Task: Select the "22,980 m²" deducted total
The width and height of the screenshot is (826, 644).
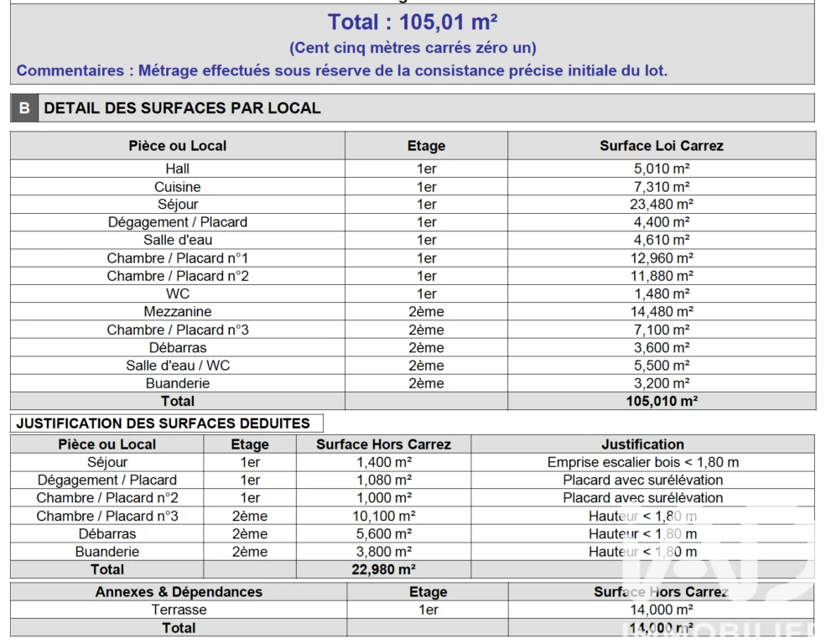Action: click(x=384, y=569)
